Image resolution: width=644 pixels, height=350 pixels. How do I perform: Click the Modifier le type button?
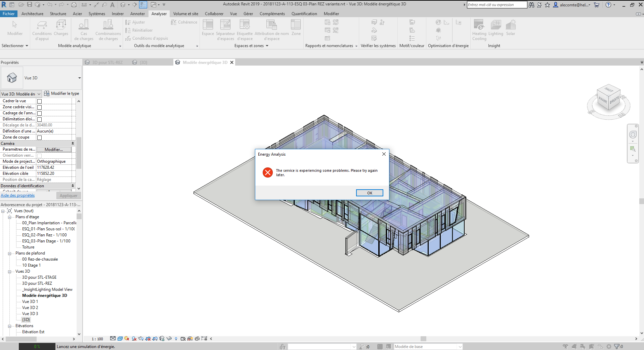pos(62,93)
